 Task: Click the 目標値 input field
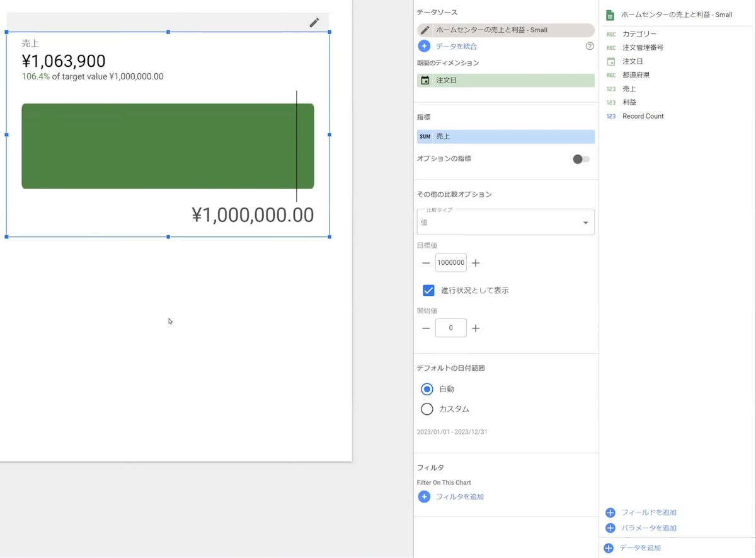click(x=450, y=263)
